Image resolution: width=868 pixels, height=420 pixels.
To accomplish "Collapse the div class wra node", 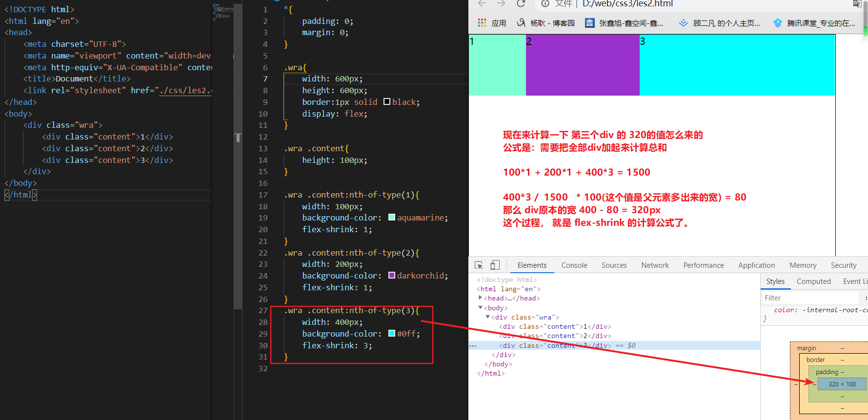I will click(x=487, y=317).
